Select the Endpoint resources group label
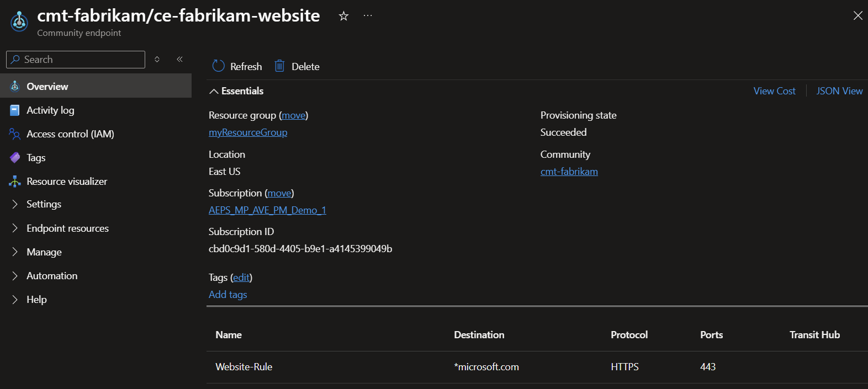The image size is (868, 389). tap(67, 228)
